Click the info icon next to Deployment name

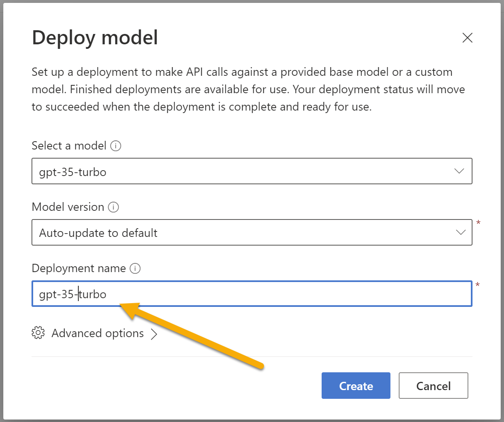[135, 268]
